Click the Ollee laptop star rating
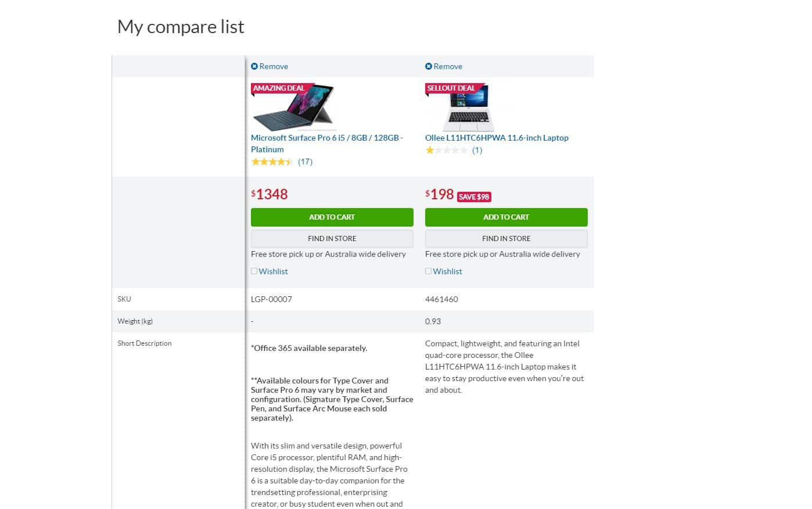This screenshot has width=812, height=509. click(446, 150)
